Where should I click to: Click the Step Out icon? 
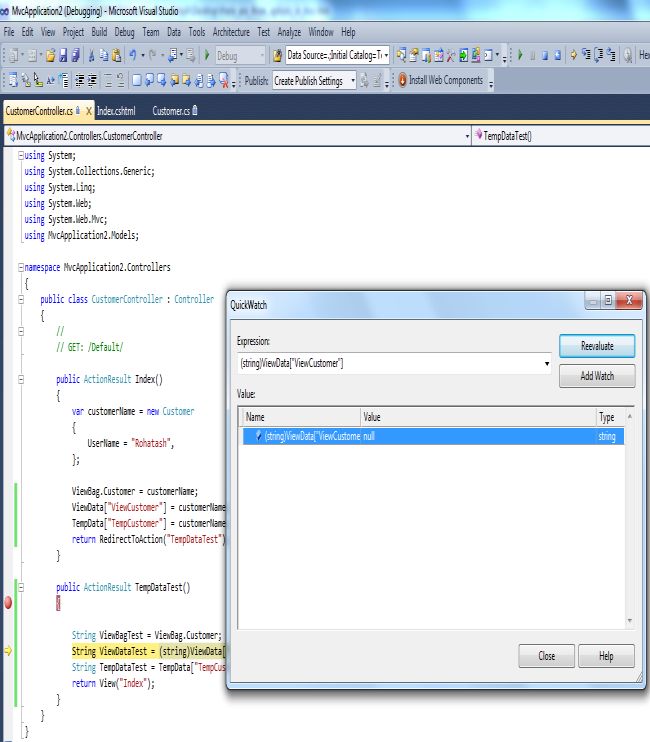[611, 55]
